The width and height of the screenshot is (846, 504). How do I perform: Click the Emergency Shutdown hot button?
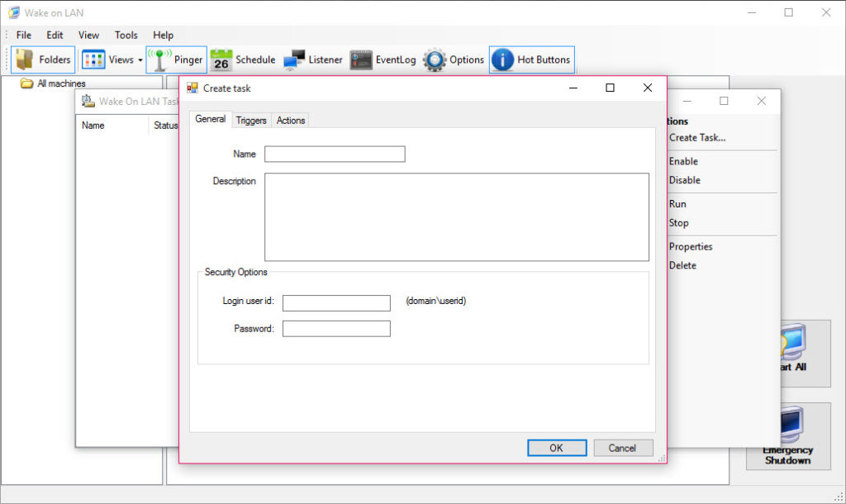pyautogui.click(x=788, y=436)
